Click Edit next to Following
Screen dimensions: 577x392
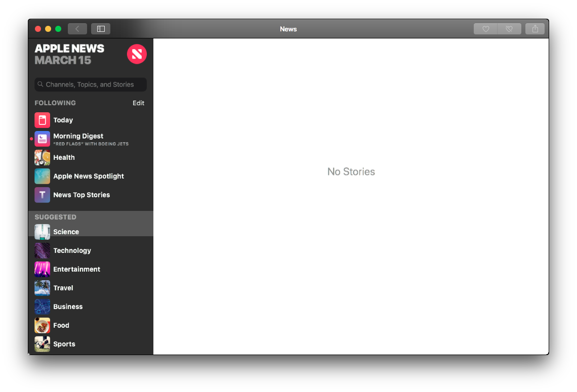tap(138, 103)
